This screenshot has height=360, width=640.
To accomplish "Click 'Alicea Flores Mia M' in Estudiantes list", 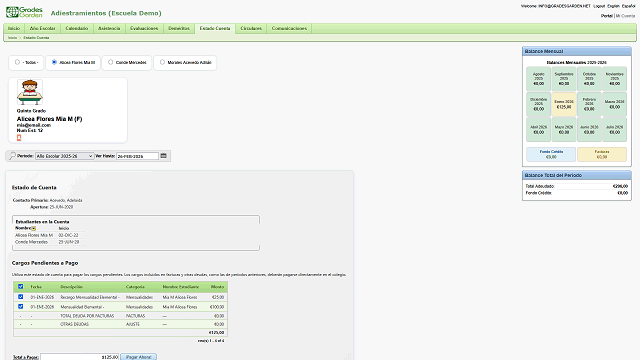I will point(34,235).
